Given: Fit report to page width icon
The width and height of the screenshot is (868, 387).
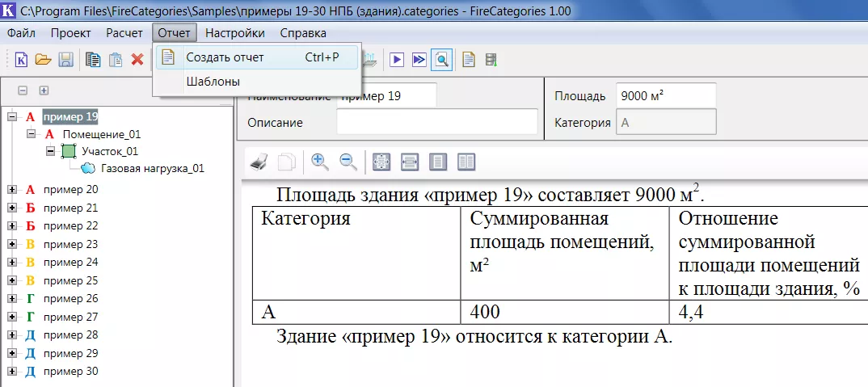Looking at the screenshot, I should pos(410,162).
